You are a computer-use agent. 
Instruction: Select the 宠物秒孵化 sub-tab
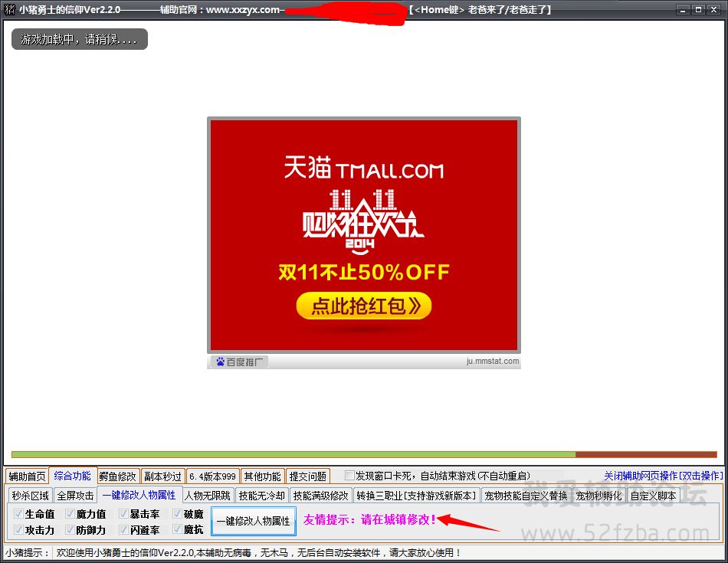[x=598, y=496]
